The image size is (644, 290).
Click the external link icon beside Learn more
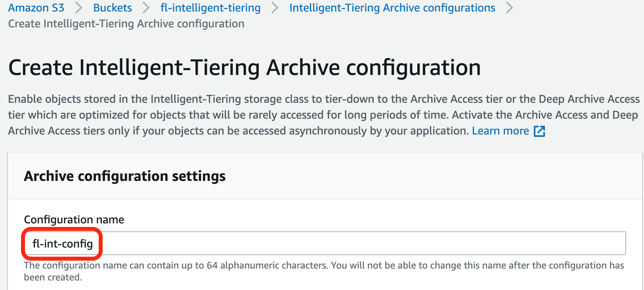point(539,131)
